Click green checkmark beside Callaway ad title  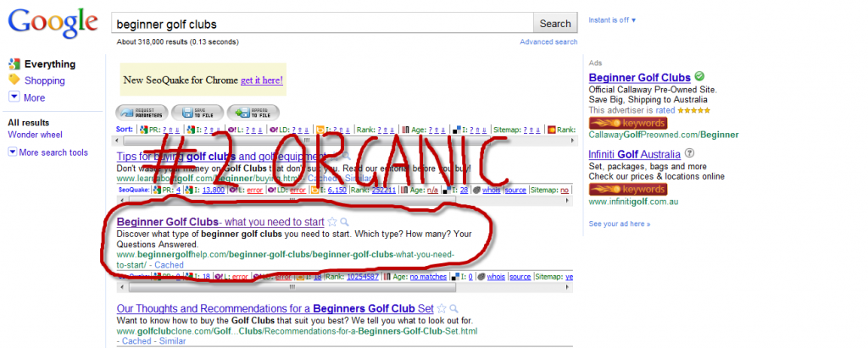pyautogui.click(x=699, y=76)
